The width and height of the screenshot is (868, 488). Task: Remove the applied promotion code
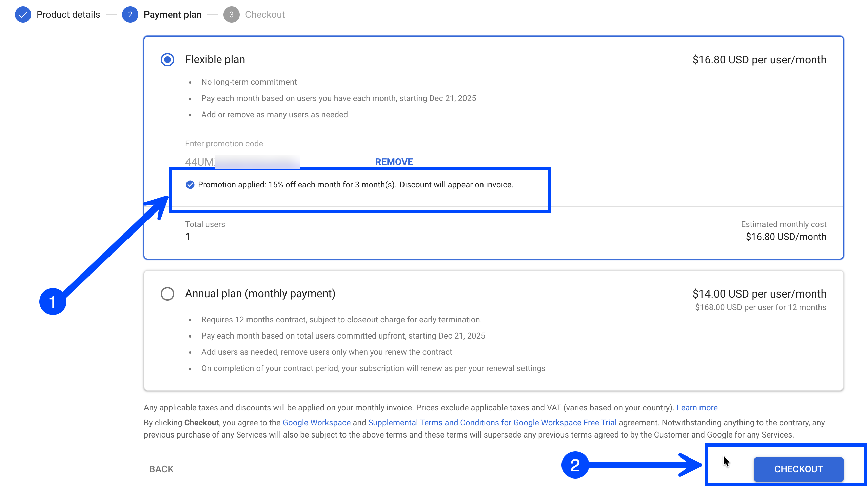tap(394, 162)
